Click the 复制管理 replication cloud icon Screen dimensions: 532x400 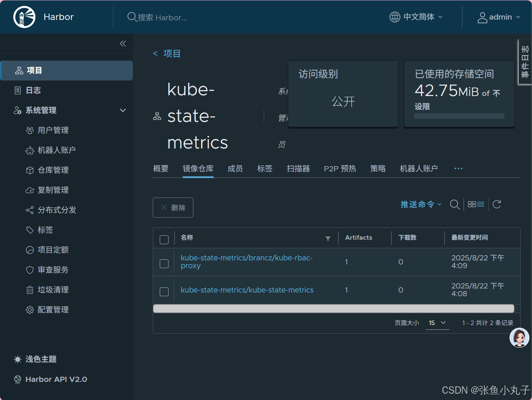[x=30, y=190]
